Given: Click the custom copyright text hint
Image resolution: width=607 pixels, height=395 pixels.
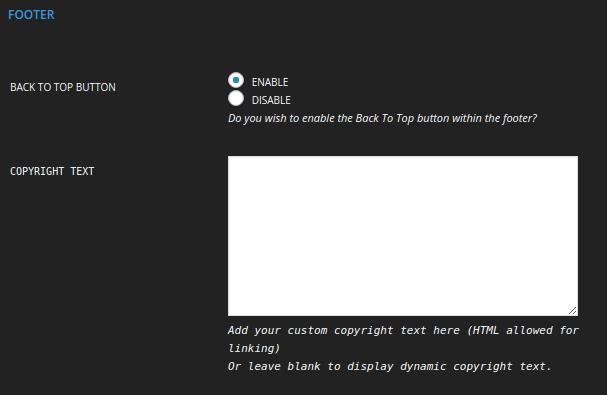Looking at the screenshot, I should click(403, 339).
